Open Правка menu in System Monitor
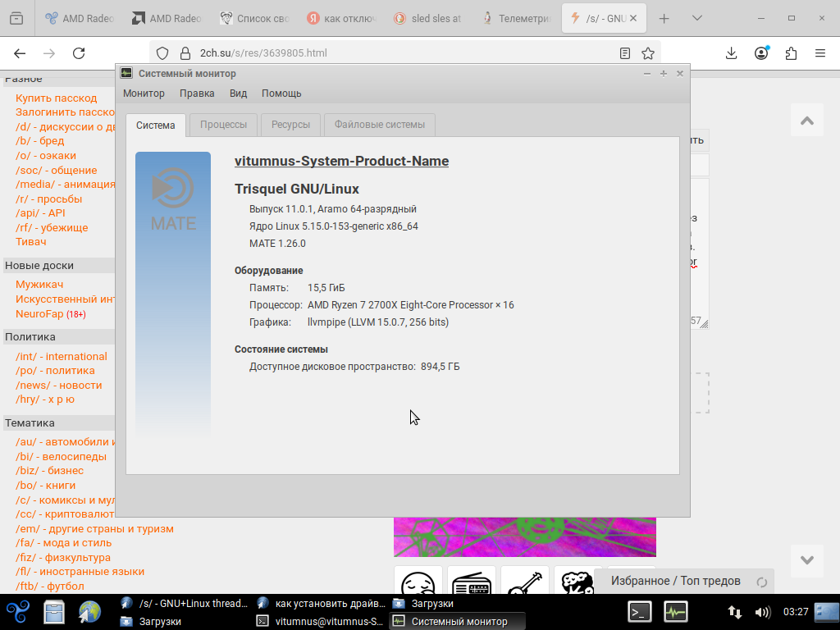The height and width of the screenshot is (630, 840). [x=197, y=94]
